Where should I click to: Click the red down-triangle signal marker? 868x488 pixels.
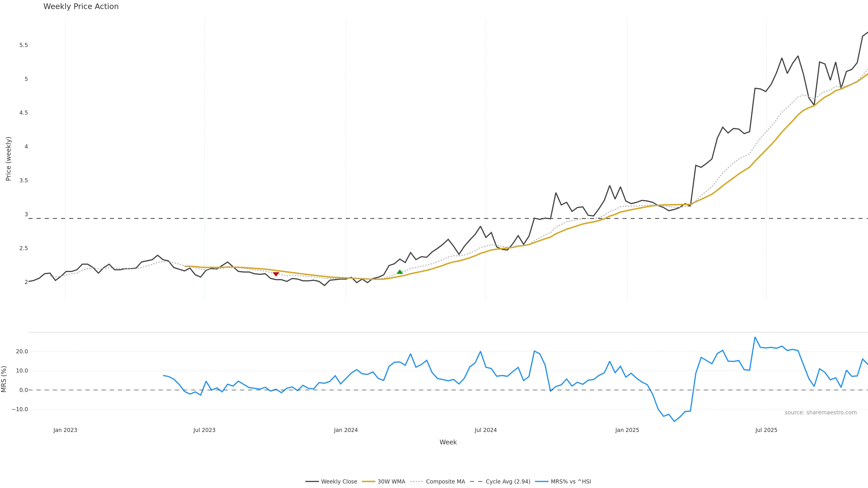(x=276, y=274)
